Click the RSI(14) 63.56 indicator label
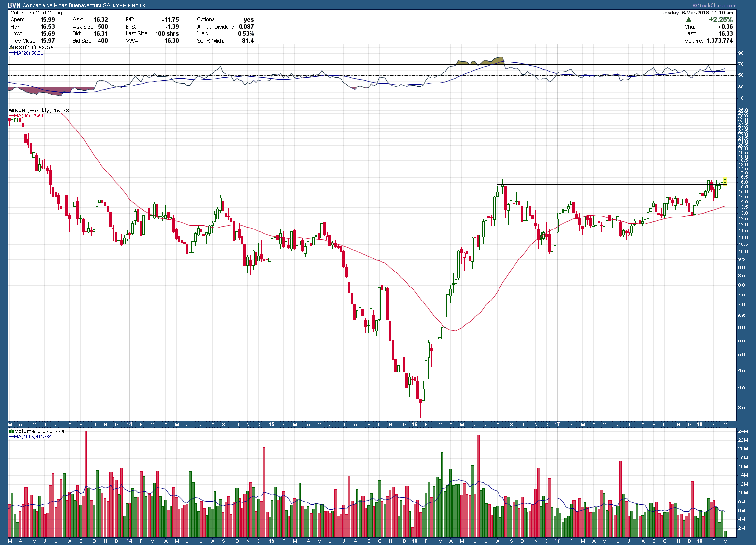This screenshot has height=545, width=756. pos(34,48)
